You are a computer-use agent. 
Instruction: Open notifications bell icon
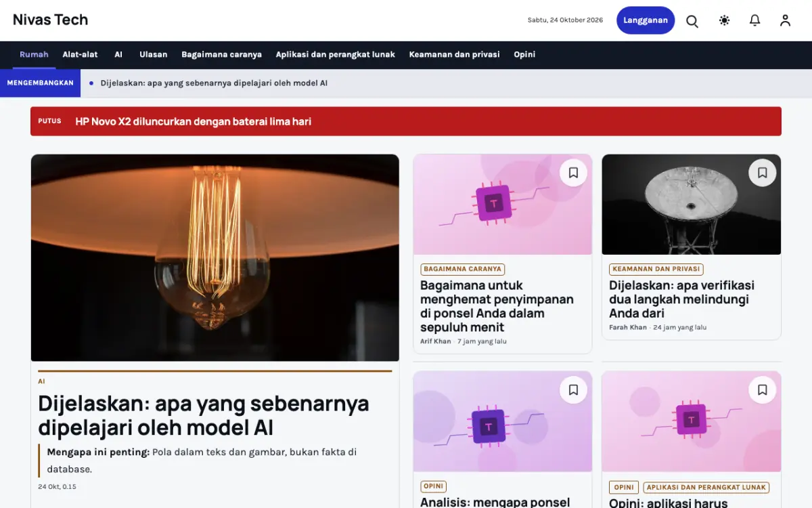[x=754, y=21]
